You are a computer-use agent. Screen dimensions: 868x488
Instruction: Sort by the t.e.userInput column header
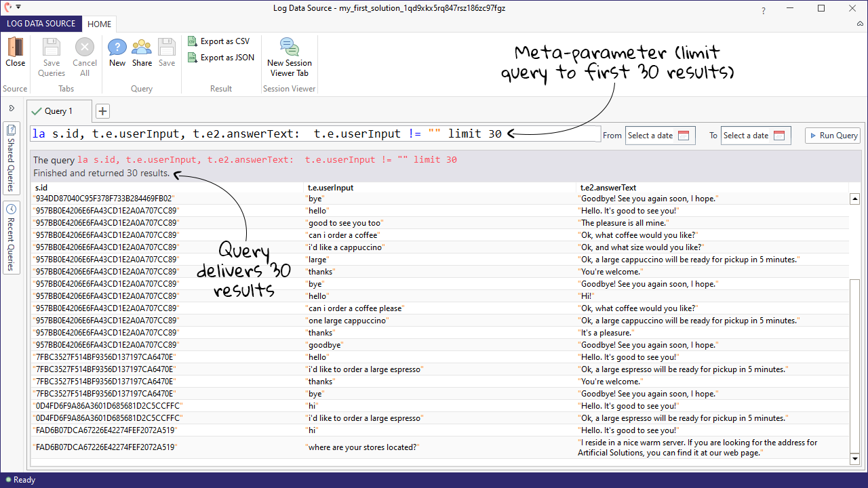point(330,187)
